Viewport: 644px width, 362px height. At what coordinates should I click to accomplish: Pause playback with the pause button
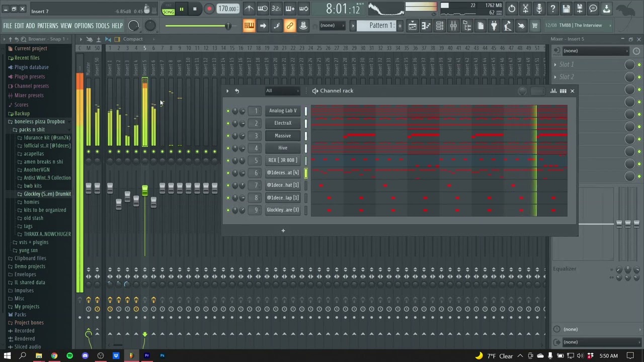tap(181, 9)
